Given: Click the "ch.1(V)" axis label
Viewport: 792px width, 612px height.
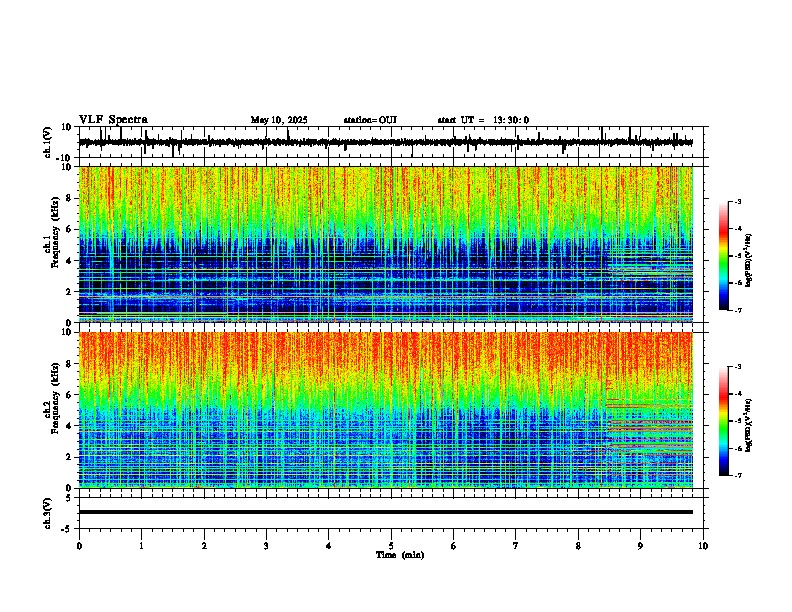Looking at the screenshot, I should pyautogui.click(x=48, y=142).
